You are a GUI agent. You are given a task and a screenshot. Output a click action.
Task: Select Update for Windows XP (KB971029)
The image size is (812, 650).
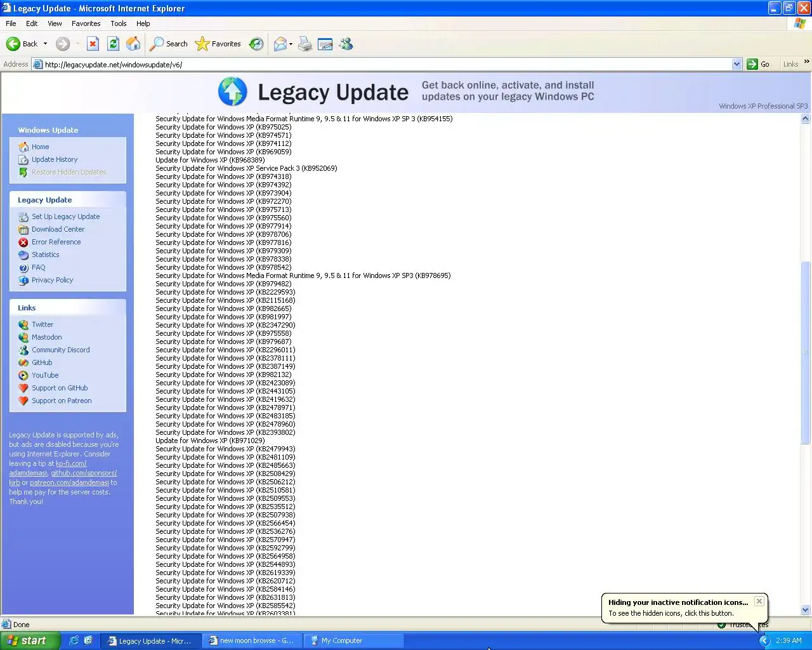click(x=210, y=441)
